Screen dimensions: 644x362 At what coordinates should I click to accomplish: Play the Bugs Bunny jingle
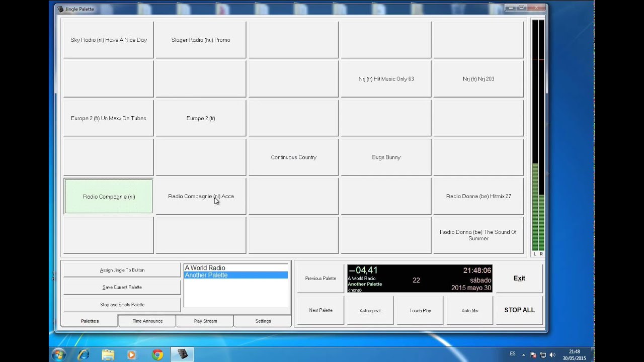386,157
